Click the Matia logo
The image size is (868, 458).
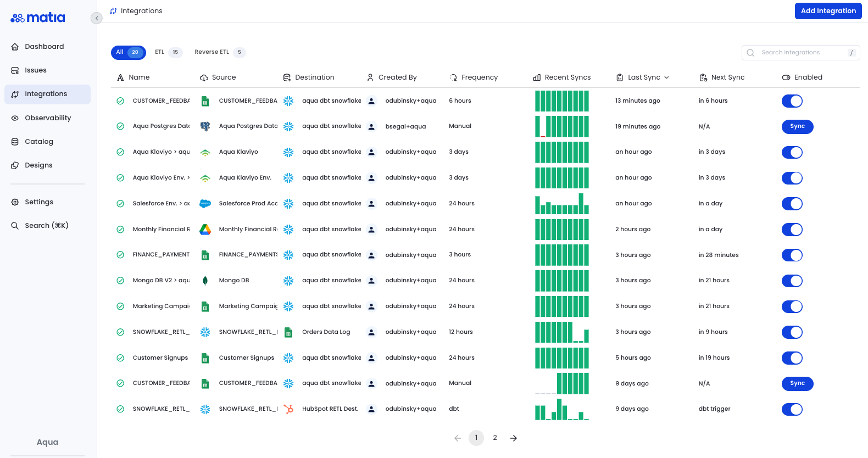click(38, 18)
